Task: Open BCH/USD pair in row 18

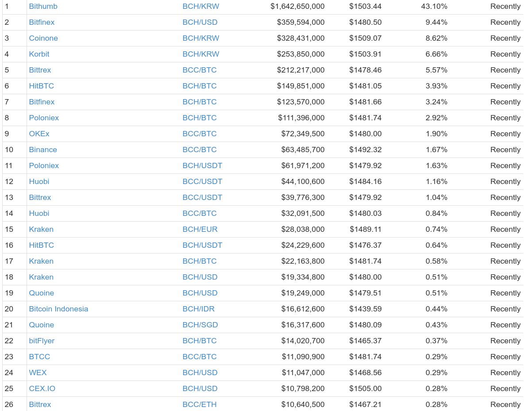Action: [200, 277]
